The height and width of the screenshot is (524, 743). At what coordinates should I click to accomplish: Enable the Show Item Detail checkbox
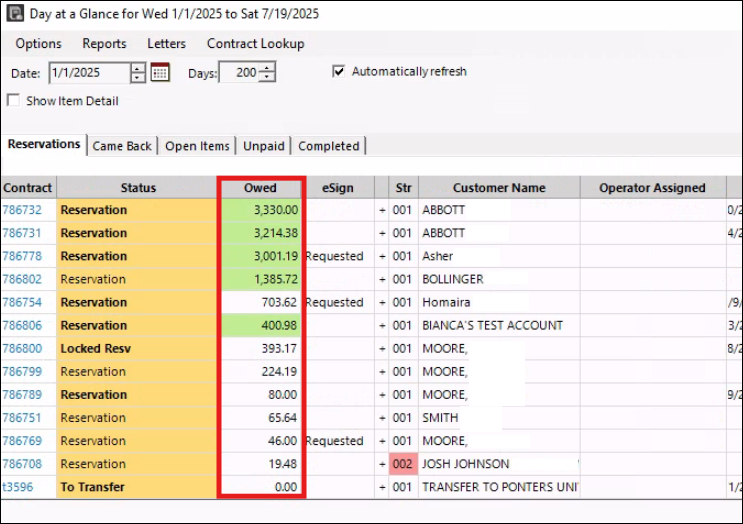click(x=13, y=101)
